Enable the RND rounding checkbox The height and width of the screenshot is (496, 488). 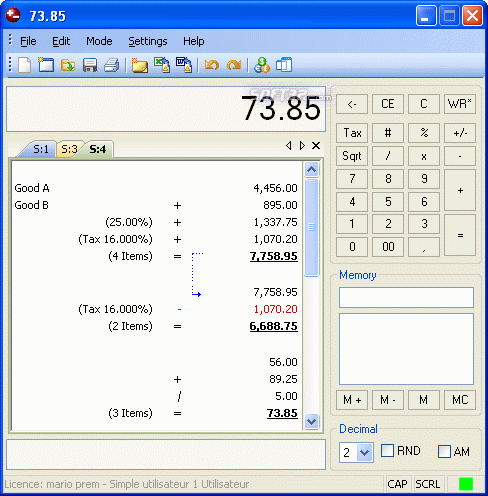point(387,451)
